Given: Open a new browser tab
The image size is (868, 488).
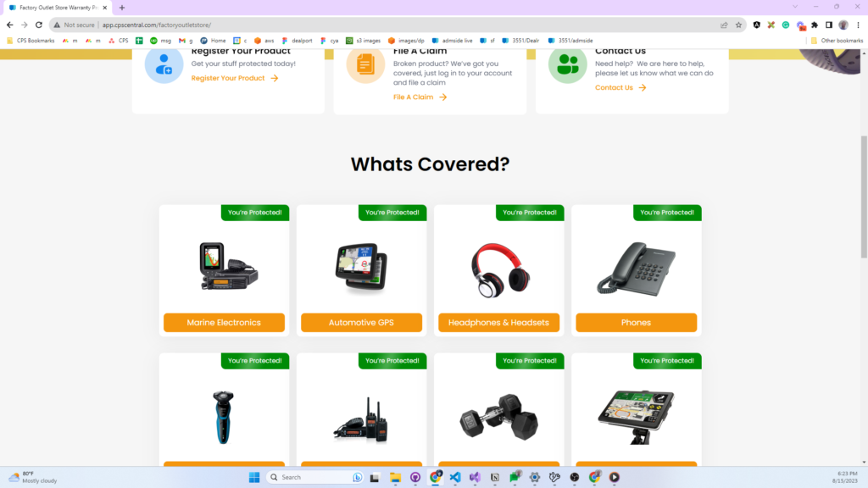Looking at the screenshot, I should (122, 8).
